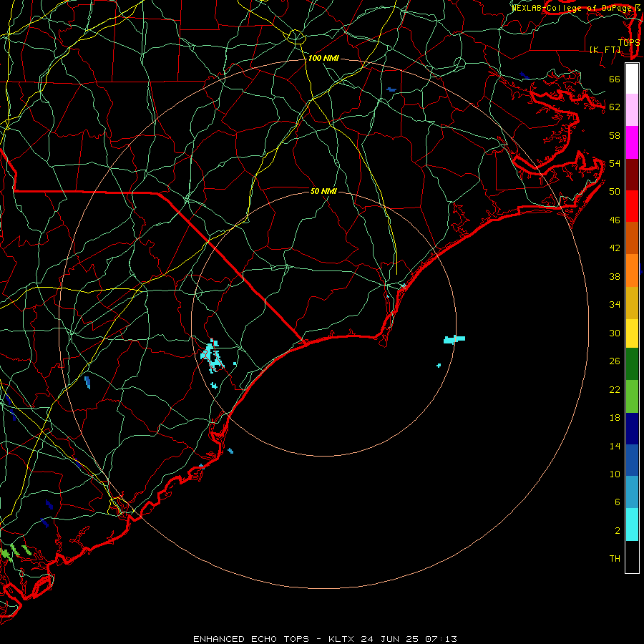
Task: Click legend value "18"
Action: [x=615, y=418]
